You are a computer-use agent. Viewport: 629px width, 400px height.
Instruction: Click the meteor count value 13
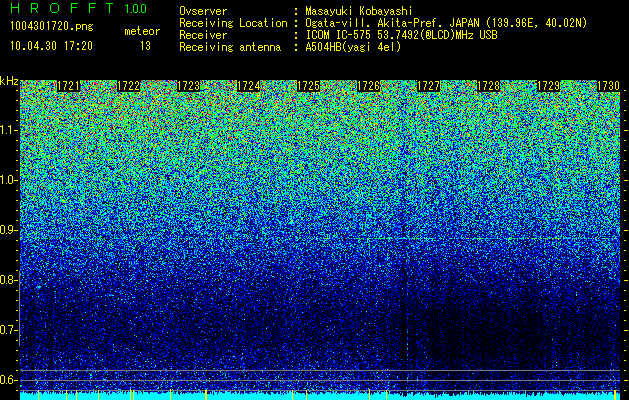145,46
